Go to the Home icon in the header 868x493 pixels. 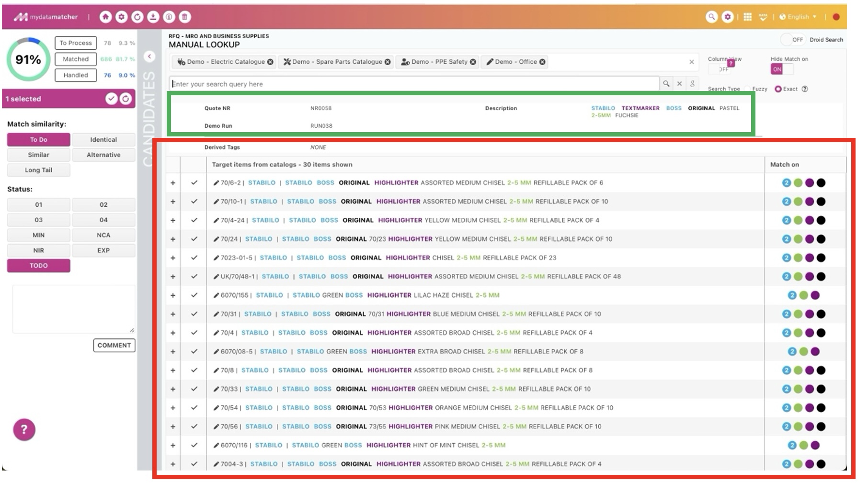105,17
